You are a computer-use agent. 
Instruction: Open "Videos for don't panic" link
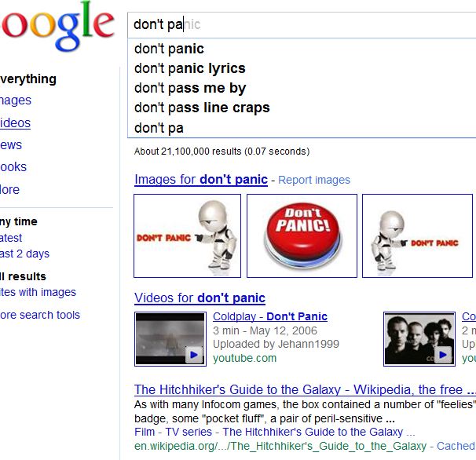coord(200,298)
